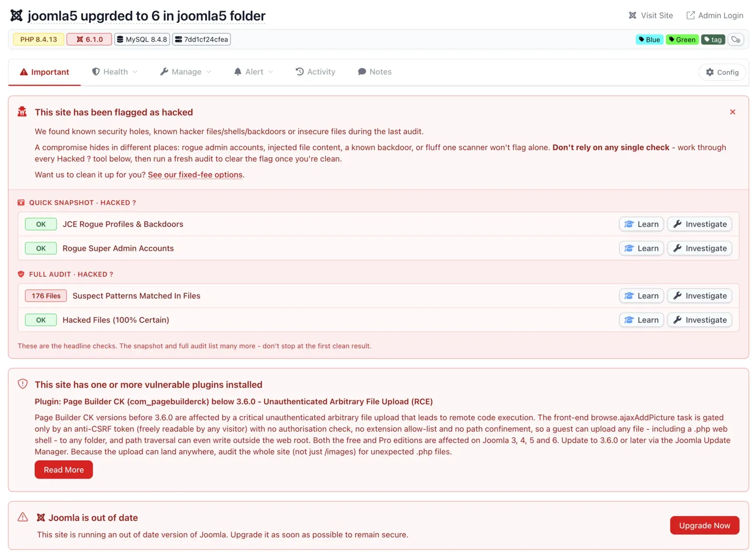This screenshot has height=559, width=756.
Task: Click the Visit Site Joomla icon
Action: tap(632, 16)
